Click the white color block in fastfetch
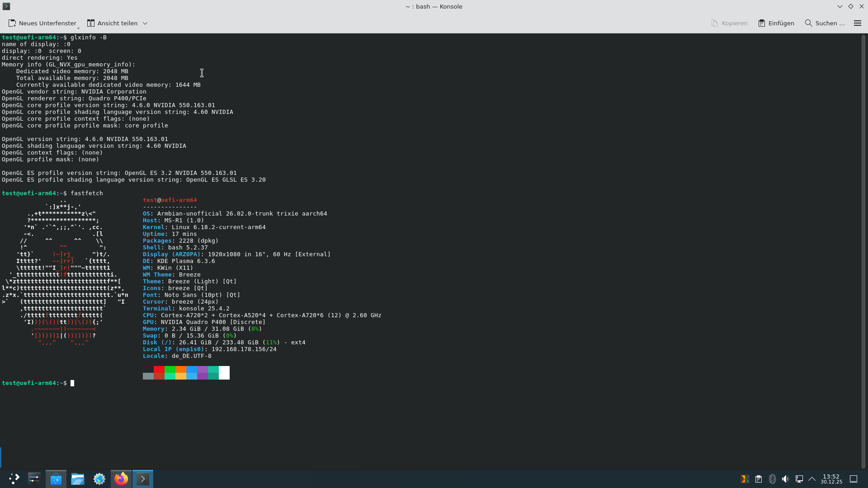 (224, 373)
